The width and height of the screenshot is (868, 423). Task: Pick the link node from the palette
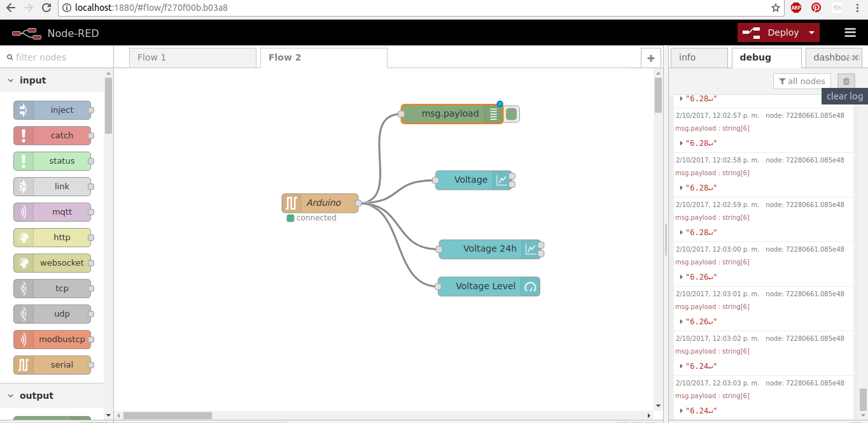click(52, 187)
